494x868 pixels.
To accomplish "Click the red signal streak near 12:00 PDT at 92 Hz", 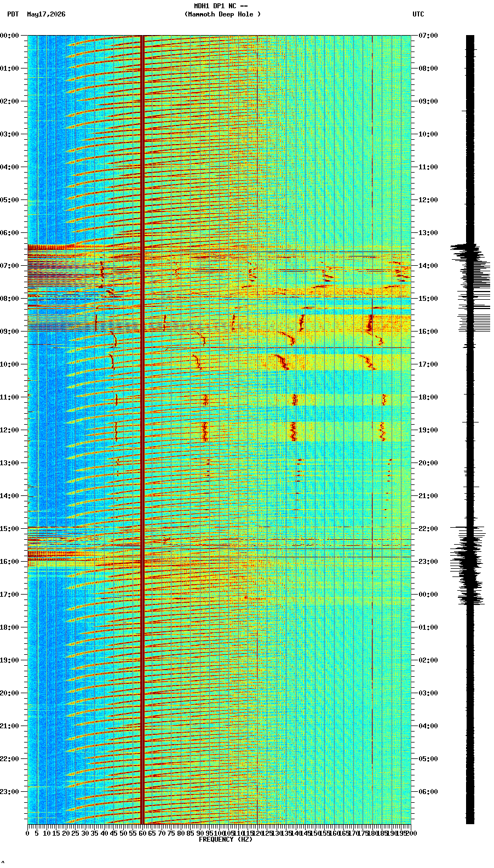I will tap(205, 431).
